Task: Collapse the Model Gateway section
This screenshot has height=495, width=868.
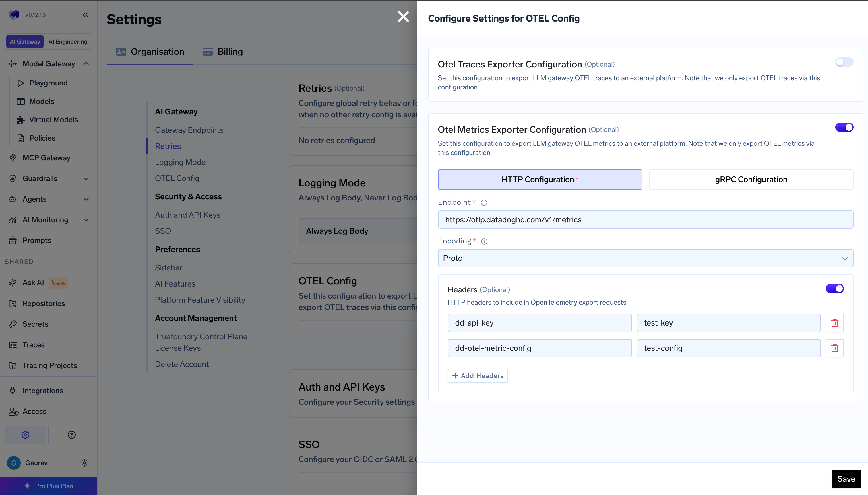Action: [x=86, y=64]
